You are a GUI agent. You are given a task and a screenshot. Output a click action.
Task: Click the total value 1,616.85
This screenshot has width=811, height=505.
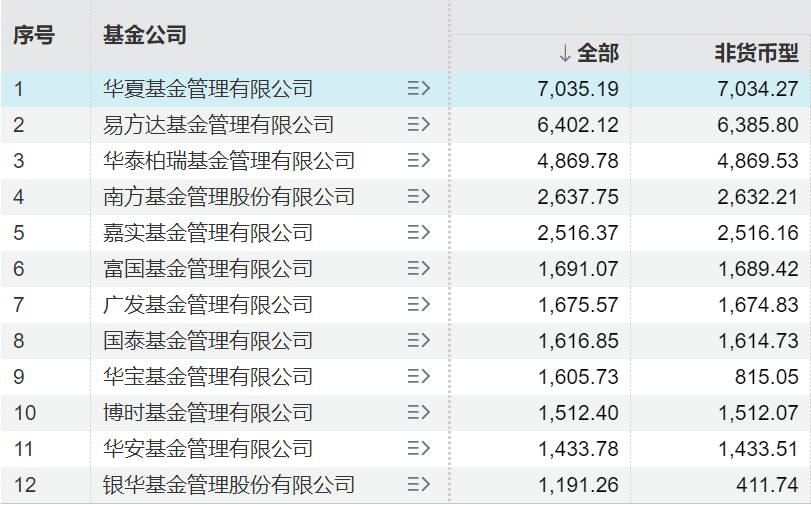(578, 341)
